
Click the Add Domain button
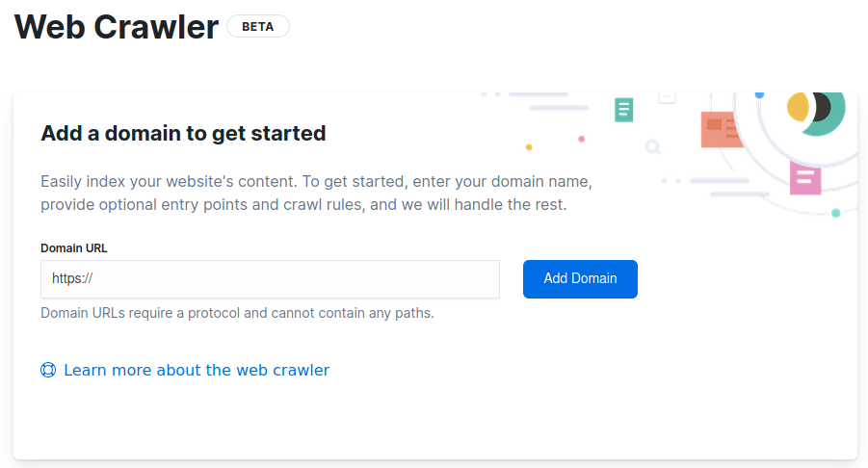point(580,278)
